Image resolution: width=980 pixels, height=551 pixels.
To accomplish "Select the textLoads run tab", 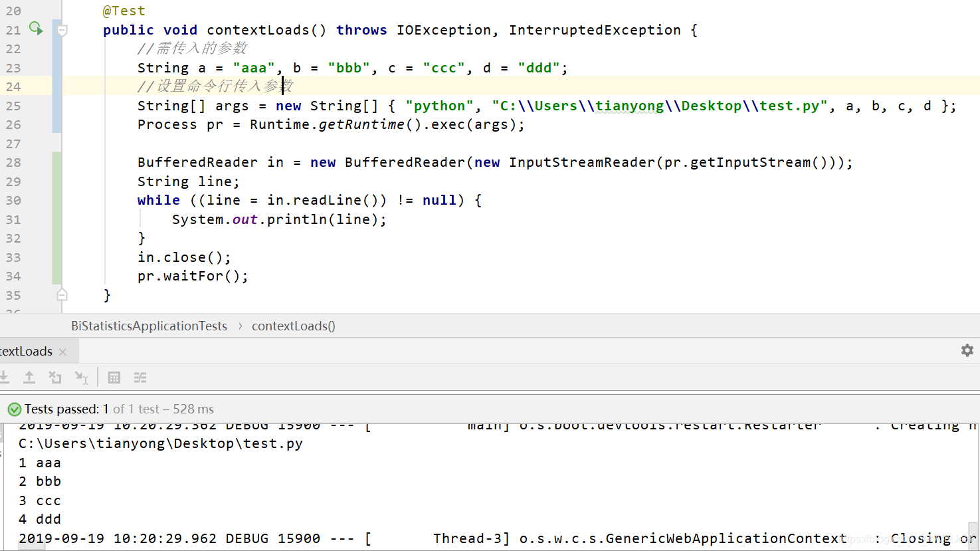I will click(x=27, y=350).
